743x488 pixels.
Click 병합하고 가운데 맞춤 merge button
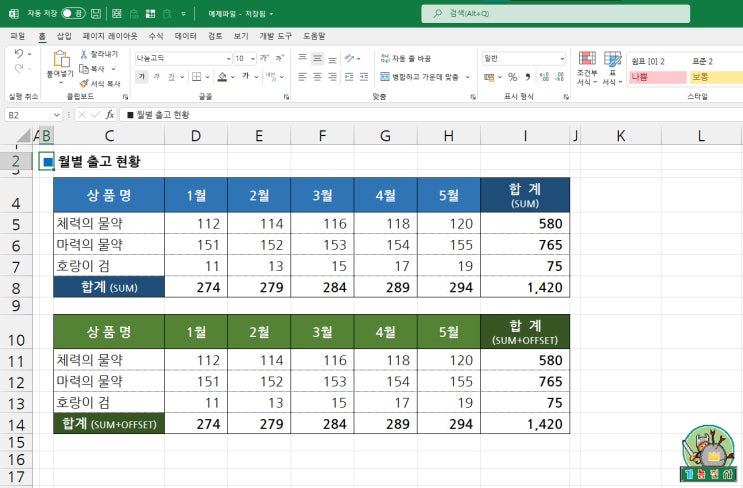click(420, 77)
